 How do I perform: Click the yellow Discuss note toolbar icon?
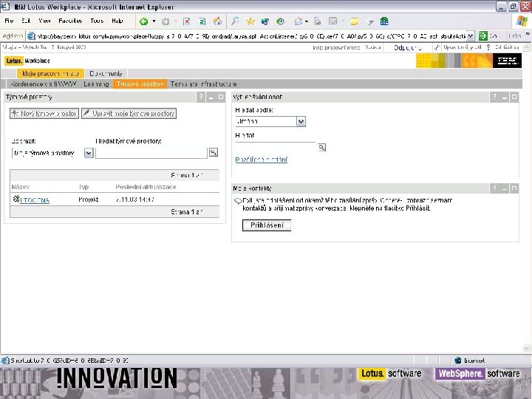(x=355, y=21)
